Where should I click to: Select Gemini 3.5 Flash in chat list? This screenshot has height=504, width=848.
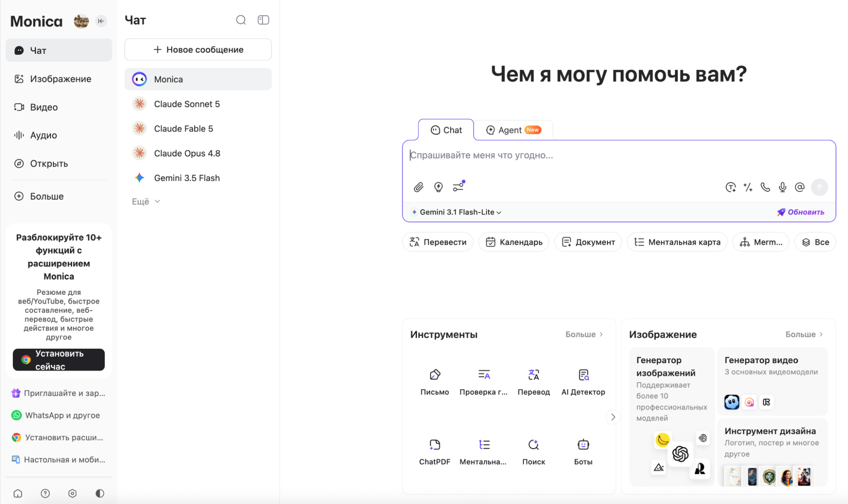point(198,178)
